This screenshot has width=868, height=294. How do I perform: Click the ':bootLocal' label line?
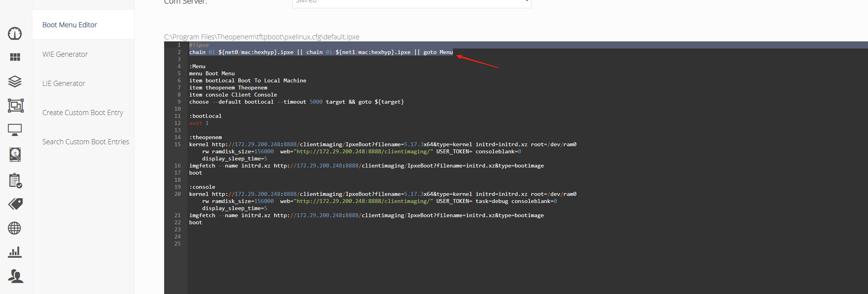pyautogui.click(x=205, y=116)
